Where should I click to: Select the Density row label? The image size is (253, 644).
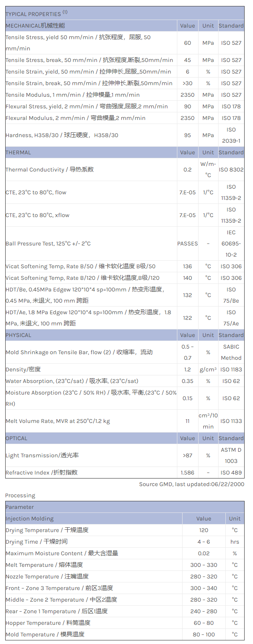coord(23,369)
